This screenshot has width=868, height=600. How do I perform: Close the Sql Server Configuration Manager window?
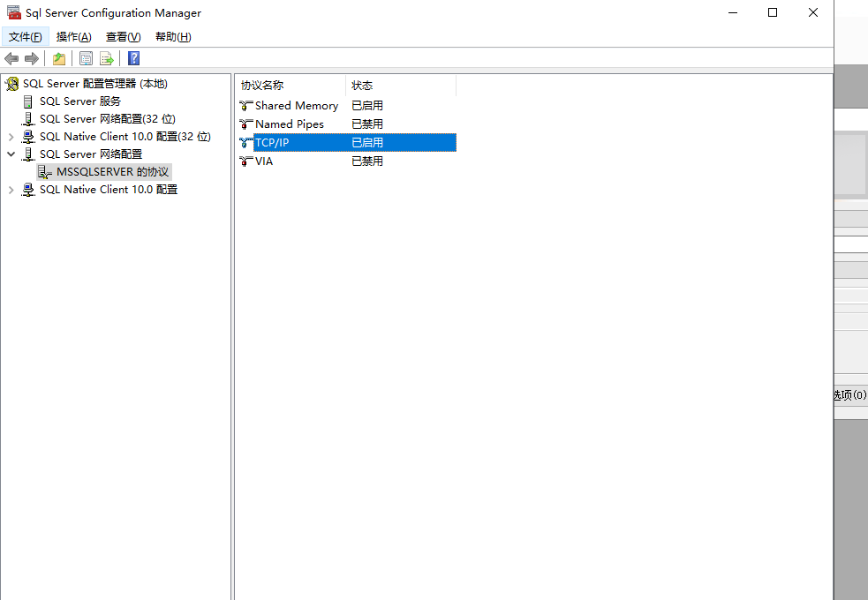click(x=813, y=12)
